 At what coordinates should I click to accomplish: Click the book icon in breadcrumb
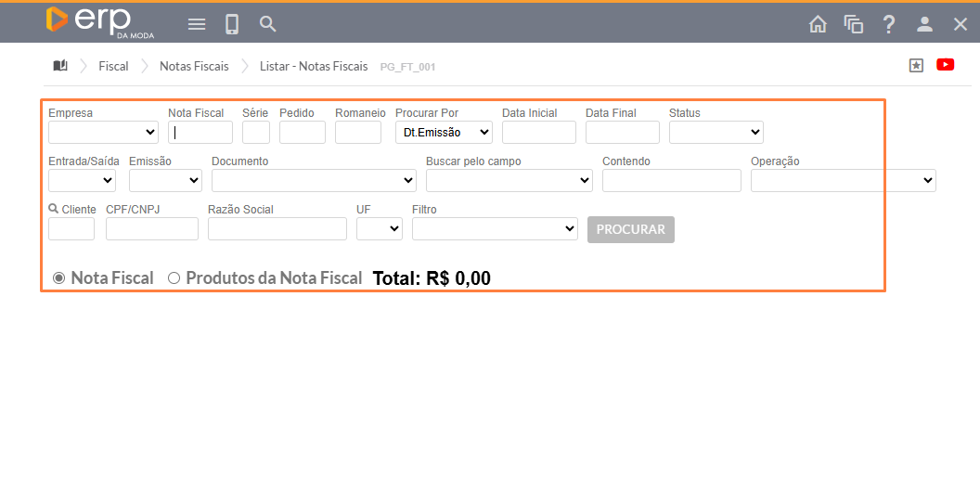click(x=60, y=66)
